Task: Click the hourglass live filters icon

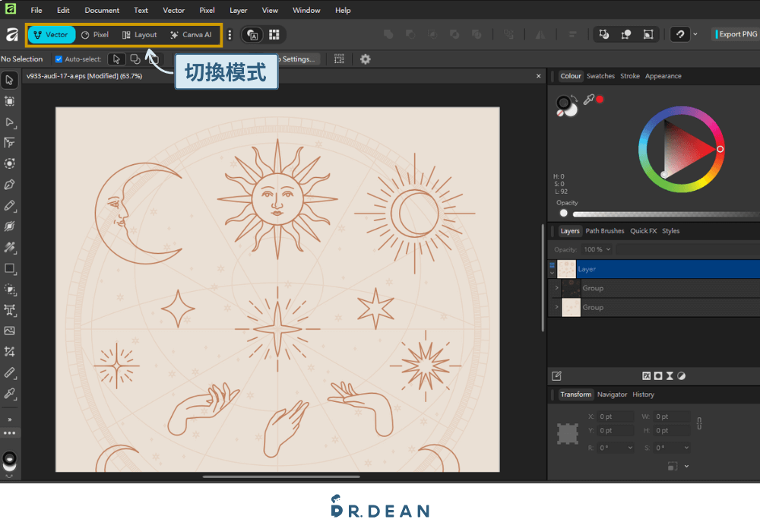Action: (x=670, y=376)
